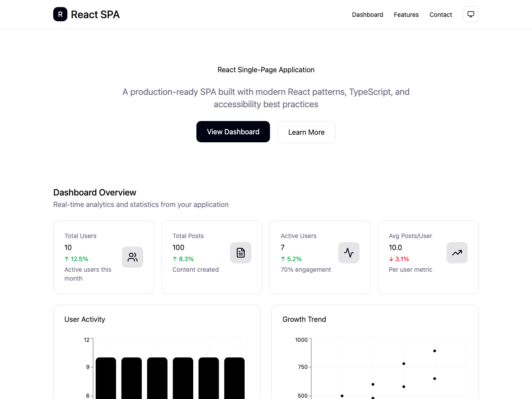Click the value 7 in Active Users
This screenshot has height=399, width=532.
(x=283, y=247)
